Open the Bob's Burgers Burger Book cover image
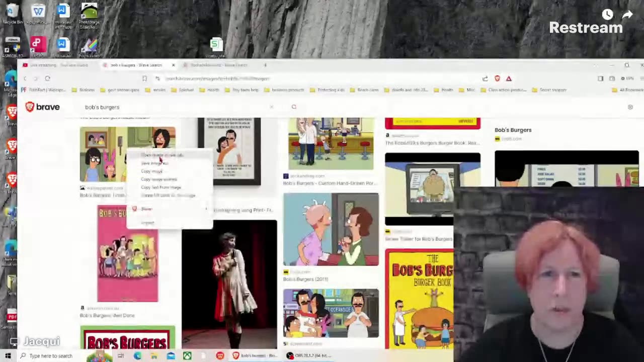The width and height of the screenshot is (644, 362). tap(419, 299)
